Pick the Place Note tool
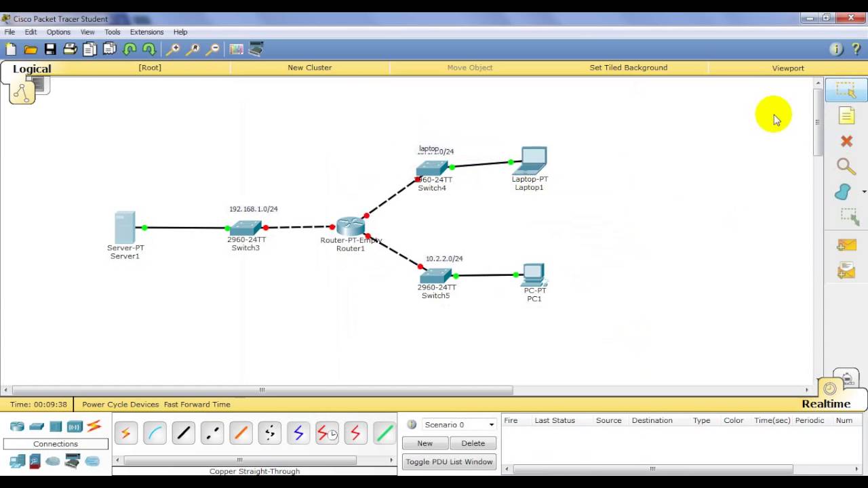This screenshot has height=488, width=868. 846,116
